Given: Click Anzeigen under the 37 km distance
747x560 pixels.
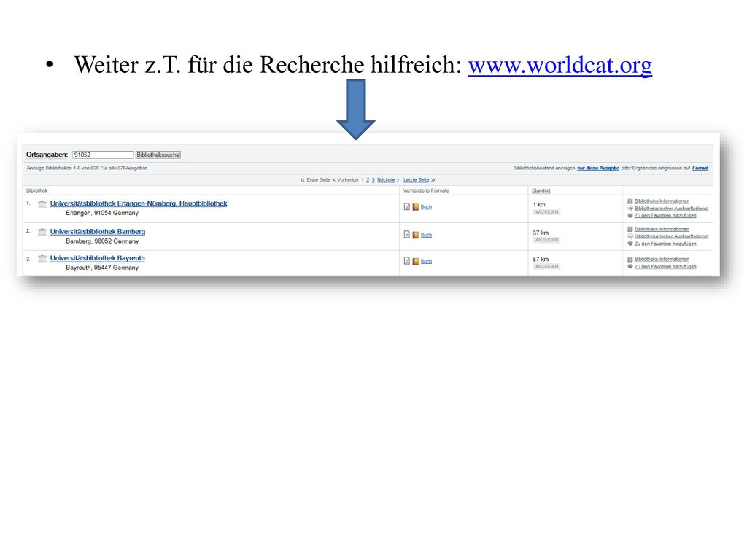Looking at the screenshot, I should pos(546,241).
